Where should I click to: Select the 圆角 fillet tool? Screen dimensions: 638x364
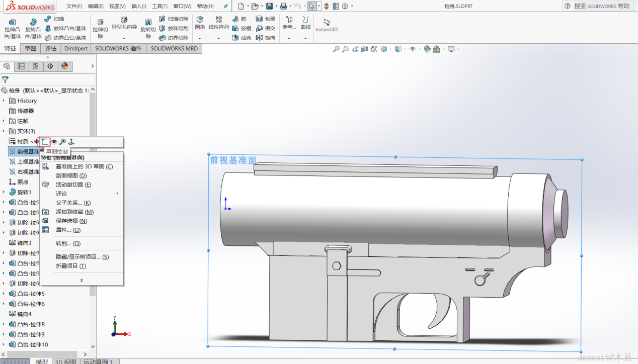coord(200,23)
